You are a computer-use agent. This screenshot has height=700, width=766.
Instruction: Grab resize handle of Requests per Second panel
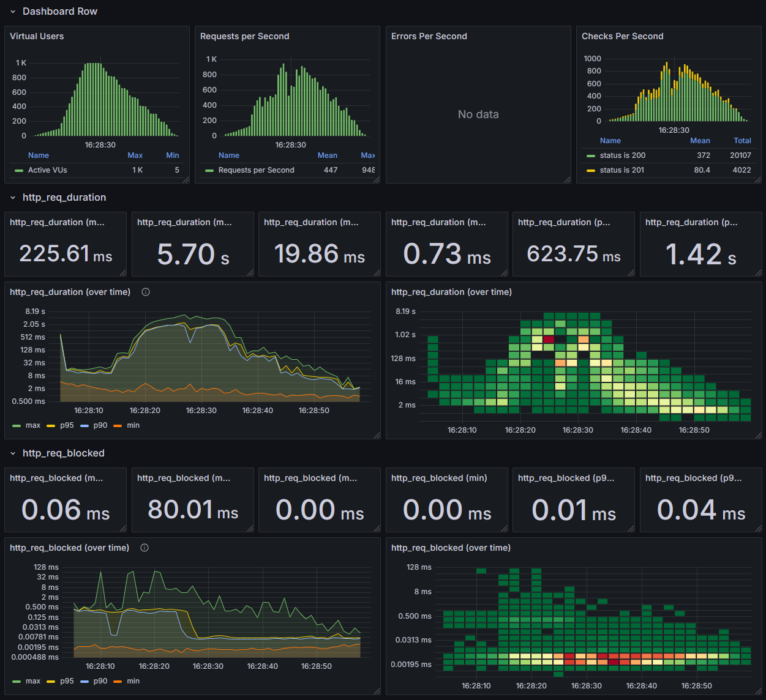point(377,180)
